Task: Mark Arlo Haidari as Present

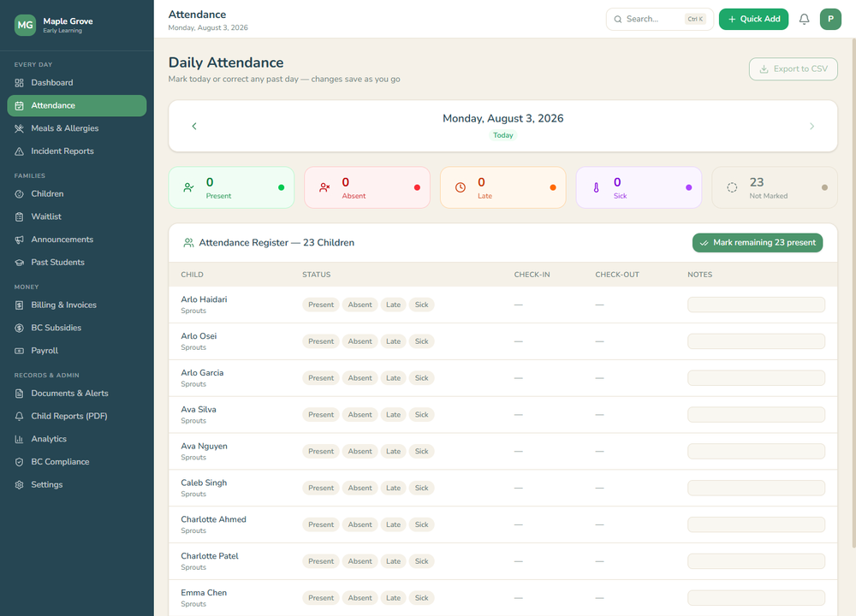Action: point(321,305)
